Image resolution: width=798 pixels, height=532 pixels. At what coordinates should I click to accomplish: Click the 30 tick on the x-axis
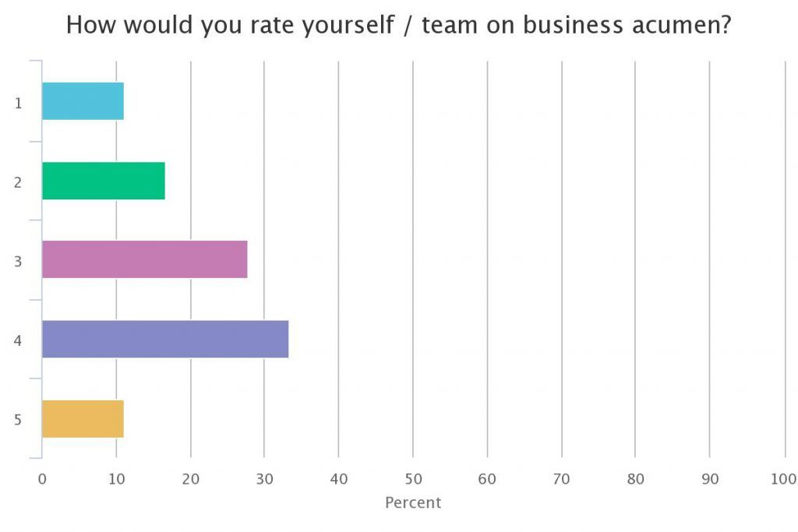(264, 479)
